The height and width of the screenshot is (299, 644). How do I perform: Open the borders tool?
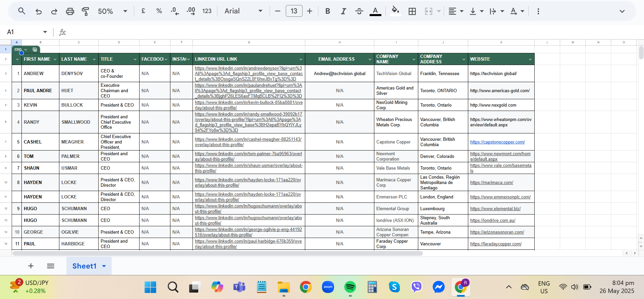(412, 11)
